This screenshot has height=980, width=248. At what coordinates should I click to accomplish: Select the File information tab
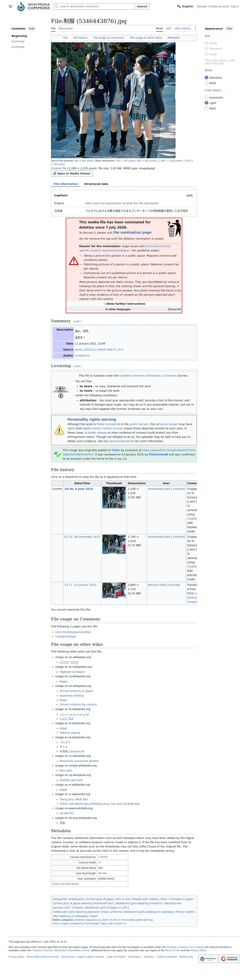pos(65,184)
